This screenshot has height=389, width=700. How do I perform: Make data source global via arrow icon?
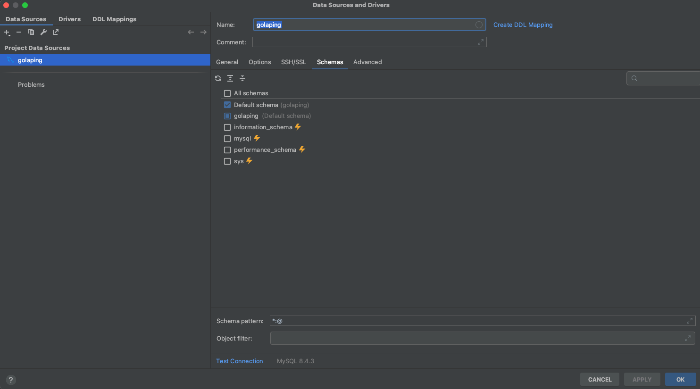pyautogui.click(x=56, y=32)
